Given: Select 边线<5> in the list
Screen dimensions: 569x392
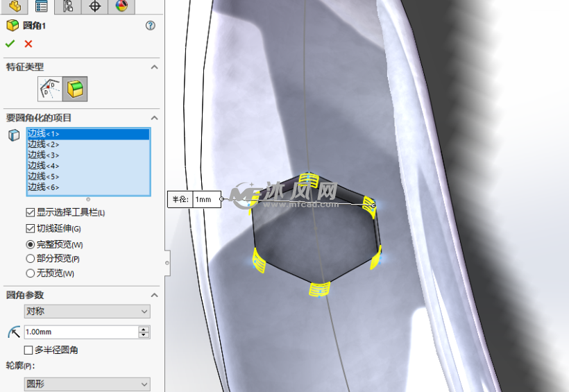Looking at the screenshot, I should [x=88, y=177].
